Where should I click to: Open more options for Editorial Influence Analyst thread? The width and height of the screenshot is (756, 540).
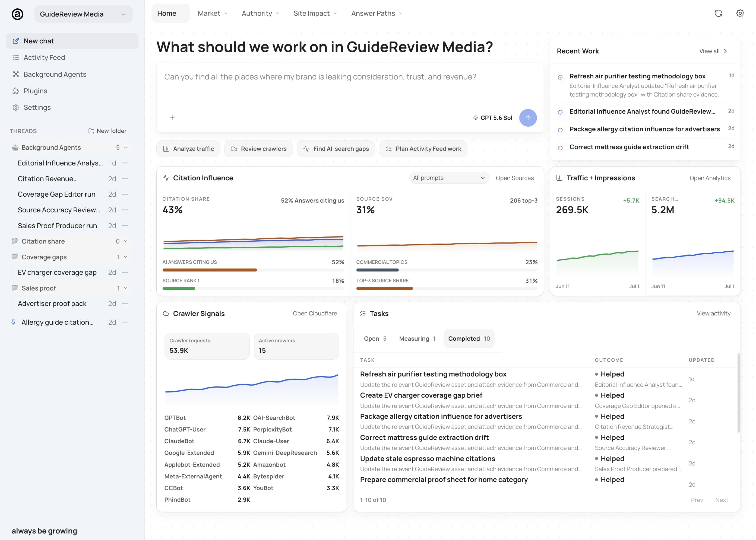tap(125, 163)
